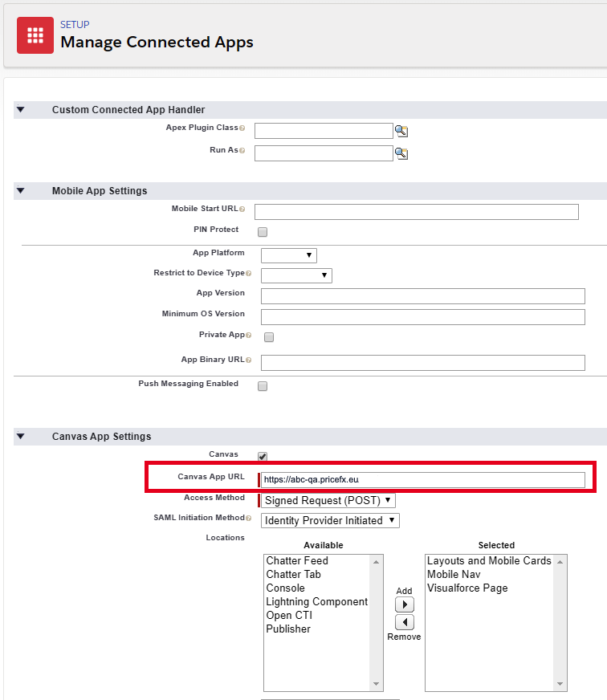Click help icon next to Mobile Start URL
The image size is (607, 700).
(242, 210)
